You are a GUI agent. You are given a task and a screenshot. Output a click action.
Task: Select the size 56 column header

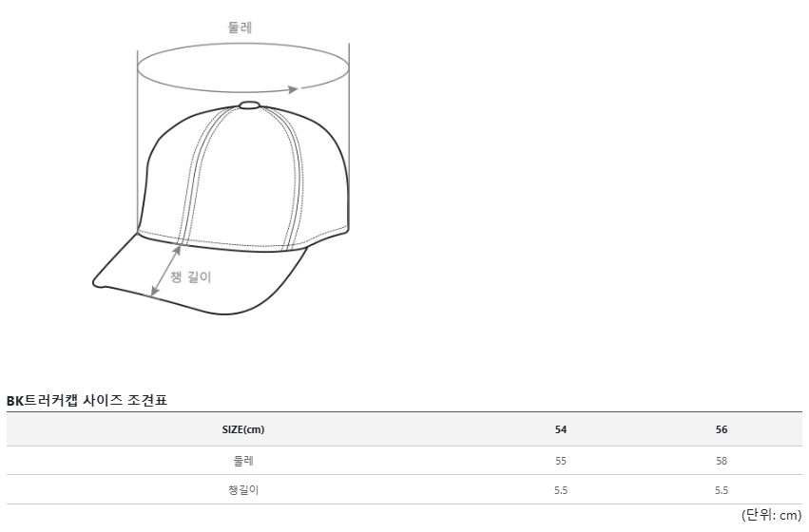click(x=722, y=429)
